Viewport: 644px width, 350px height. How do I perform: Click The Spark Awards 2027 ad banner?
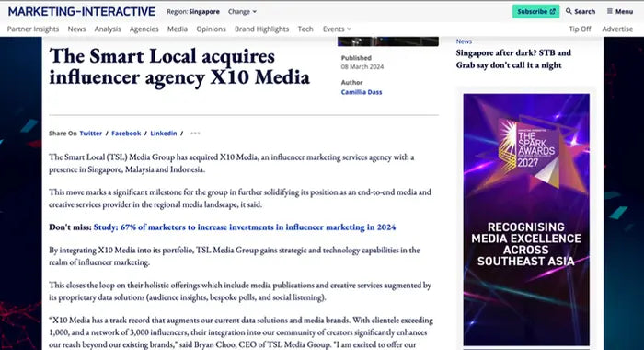click(526, 219)
